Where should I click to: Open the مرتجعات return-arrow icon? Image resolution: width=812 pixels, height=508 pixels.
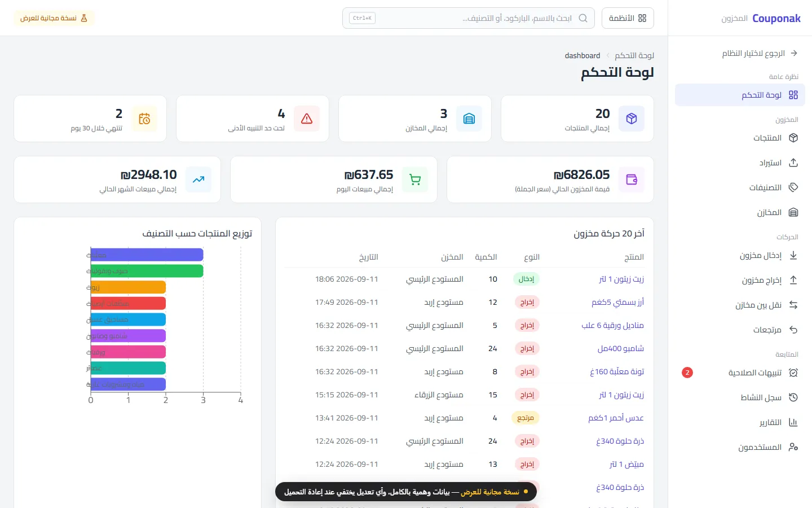(x=793, y=330)
